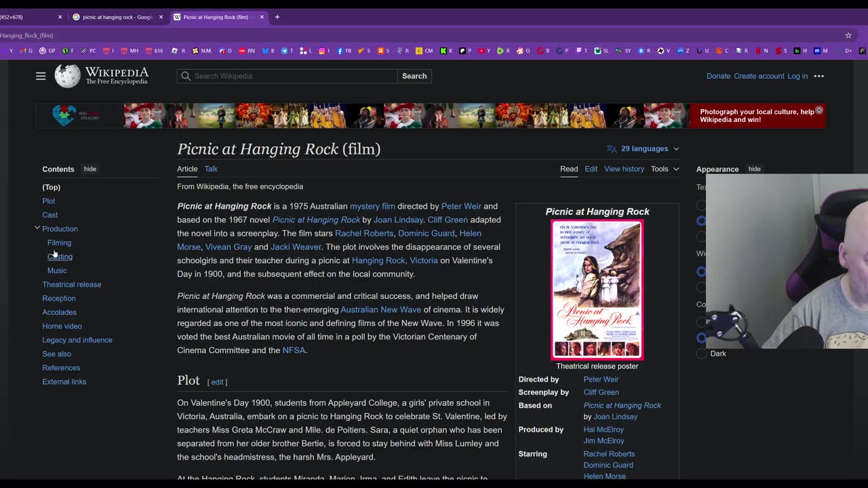Click the Wikipedia globe logo
The width and height of the screenshot is (868, 488).
[67, 76]
